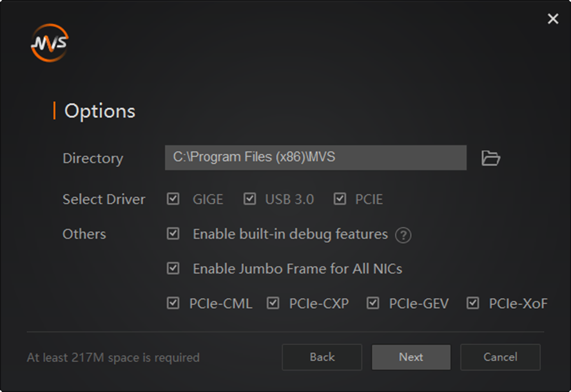
Task: Click the installation directory path field
Action: (315, 158)
